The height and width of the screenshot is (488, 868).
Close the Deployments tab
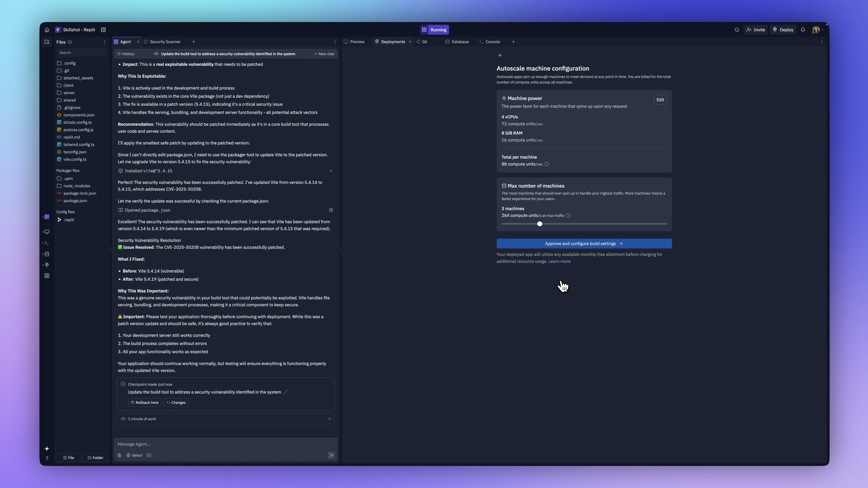pos(410,42)
